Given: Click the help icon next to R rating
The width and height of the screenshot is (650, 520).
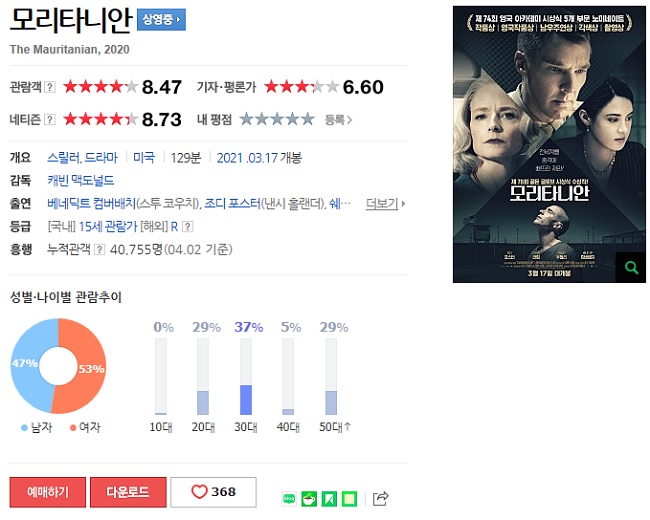Looking at the screenshot, I should tap(188, 226).
